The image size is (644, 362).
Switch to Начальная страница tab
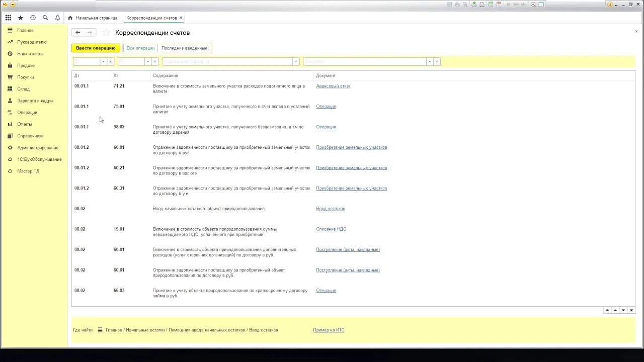93,18
